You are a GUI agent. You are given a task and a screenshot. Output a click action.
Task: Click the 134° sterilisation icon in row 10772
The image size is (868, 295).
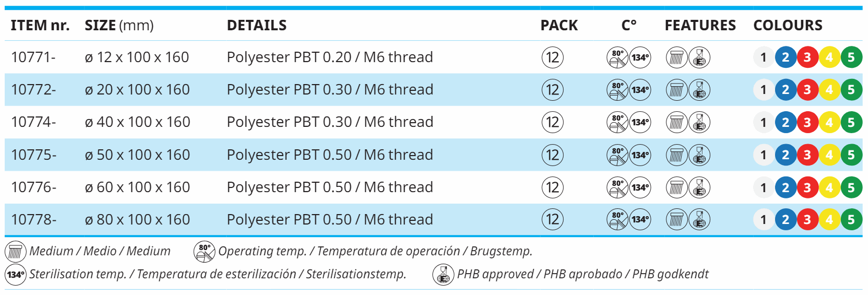tap(640, 90)
